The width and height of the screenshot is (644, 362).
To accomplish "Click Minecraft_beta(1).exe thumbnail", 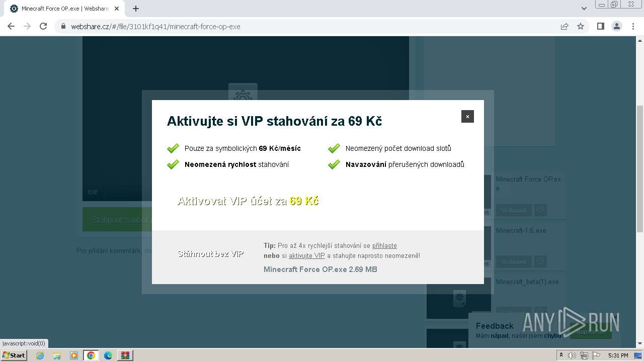I will (459, 298).
